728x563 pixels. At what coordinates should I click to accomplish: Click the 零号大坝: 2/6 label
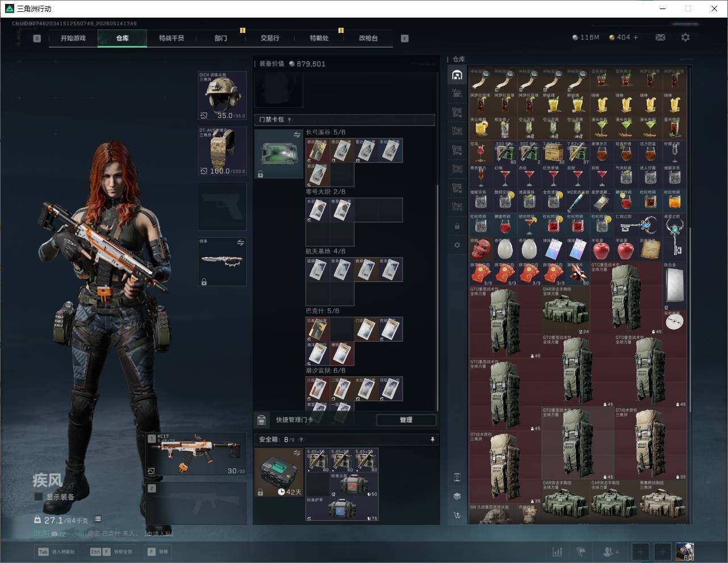325,192
